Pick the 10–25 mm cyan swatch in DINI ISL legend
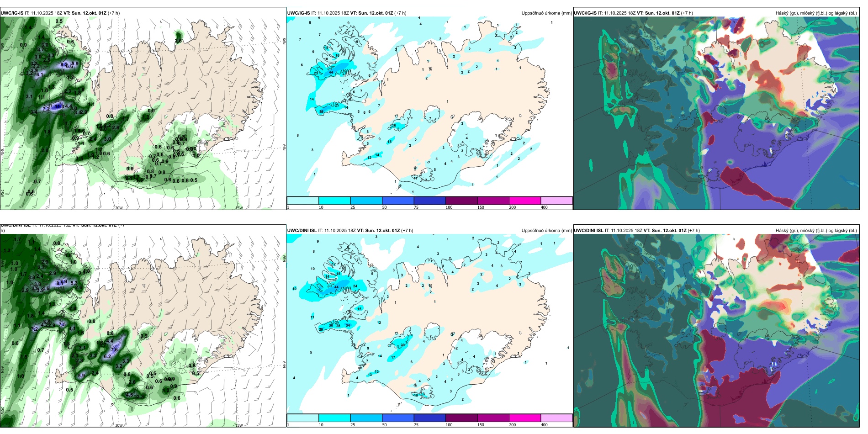868x434 pixels. [334, 418]
